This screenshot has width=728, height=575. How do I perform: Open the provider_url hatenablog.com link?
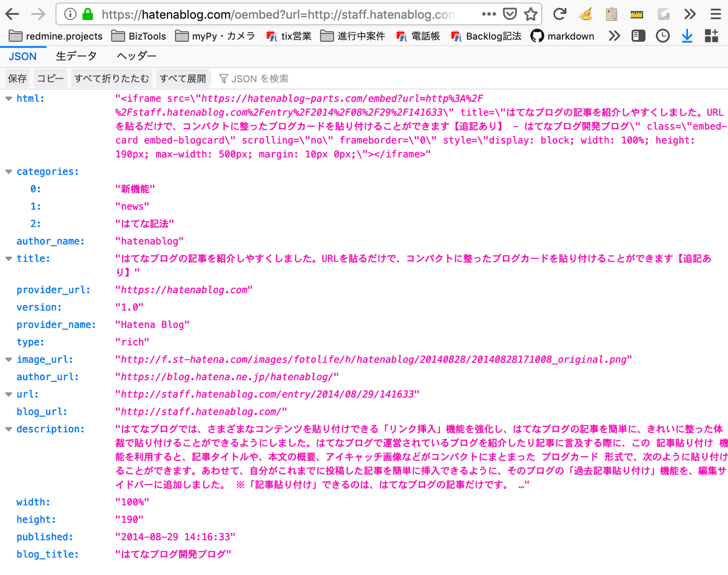(x=184, y=290)
